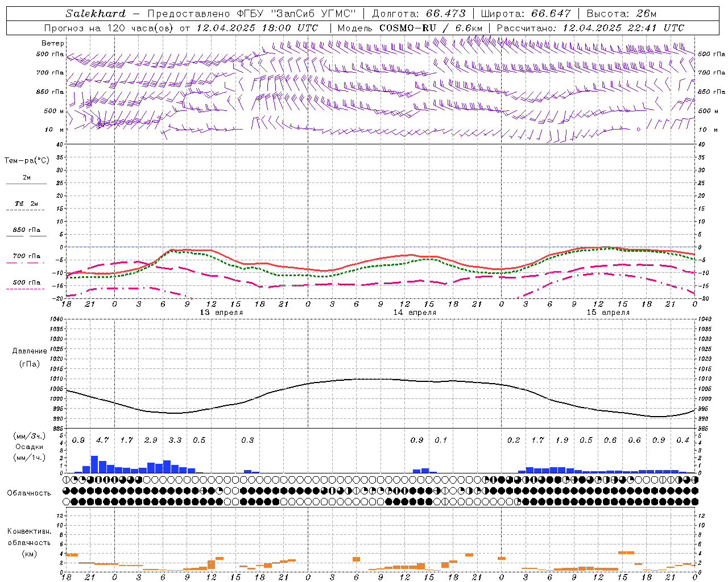Click the 4.7 precipitation value

click(x=102, y=440)
